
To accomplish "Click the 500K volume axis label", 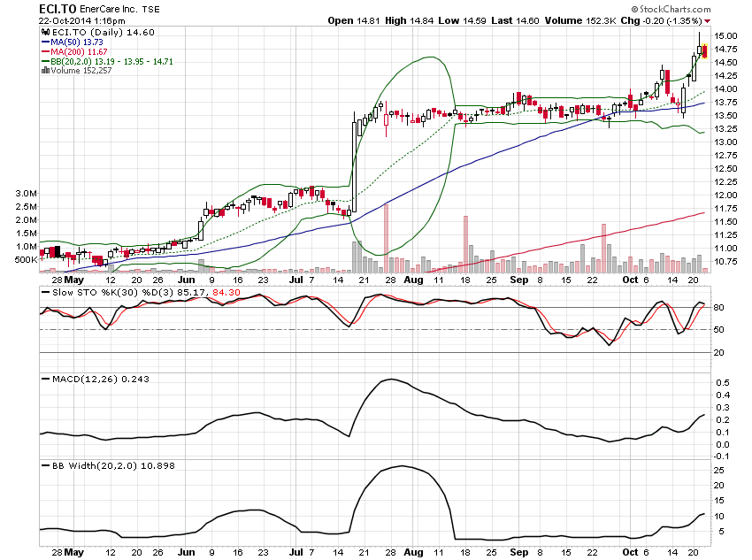I will (x=26, y=260).
